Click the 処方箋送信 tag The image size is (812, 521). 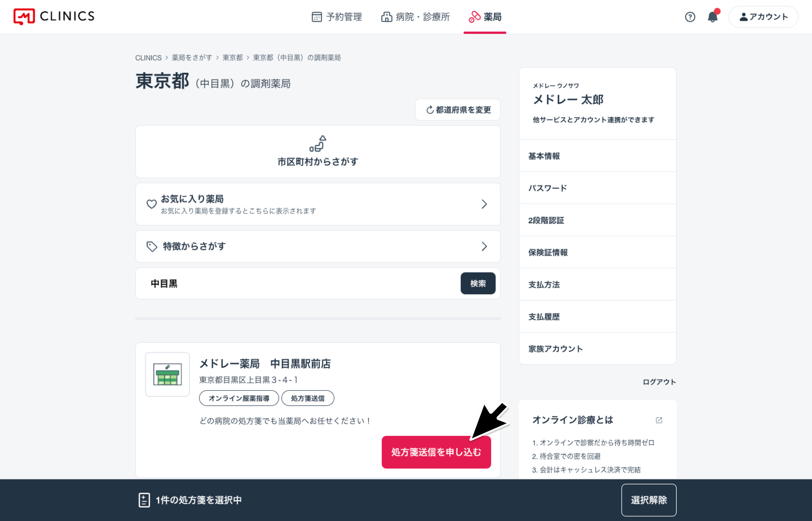[307, 398]
